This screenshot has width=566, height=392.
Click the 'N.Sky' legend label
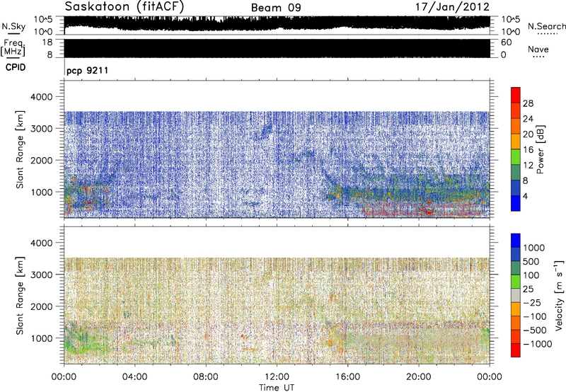click(13, 26)
